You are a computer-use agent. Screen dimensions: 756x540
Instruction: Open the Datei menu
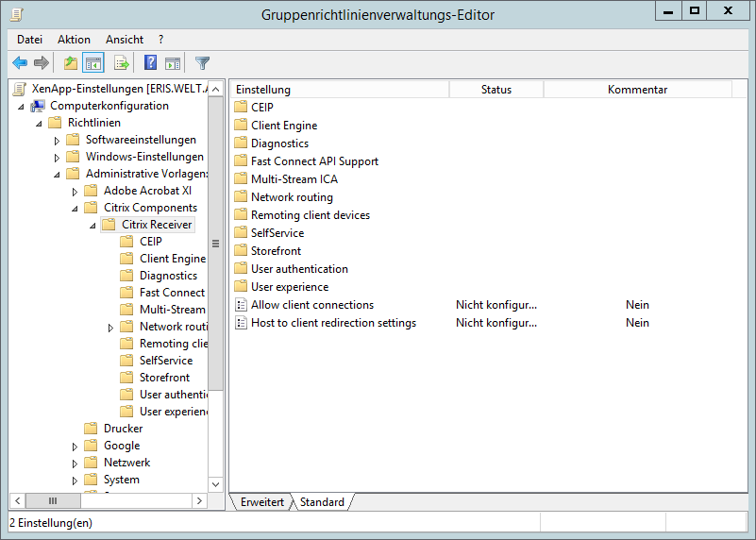pyautogui.click(x=29, y=40)
